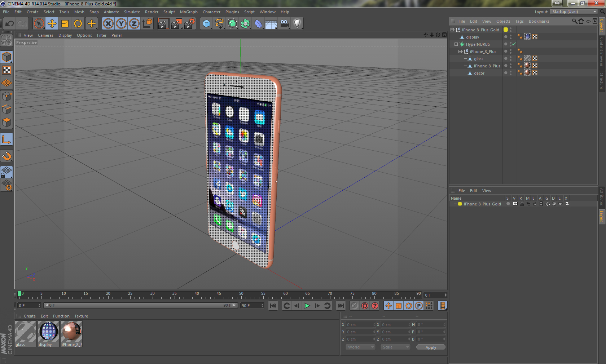This screenshot has height=364, width=606.
Task: Add a Cube primitive object
Action: [x=206, y=24]
